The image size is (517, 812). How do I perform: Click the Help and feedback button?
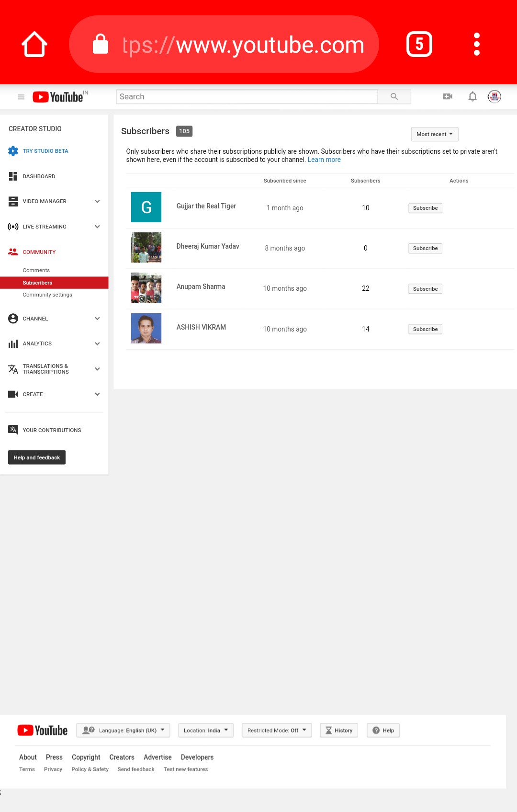[x=37, y=457]
